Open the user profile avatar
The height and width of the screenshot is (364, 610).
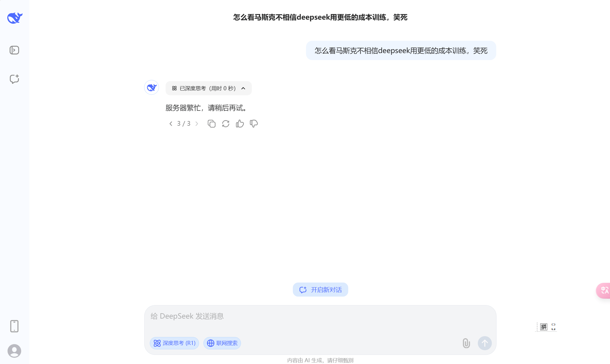[x=14, y=351]
